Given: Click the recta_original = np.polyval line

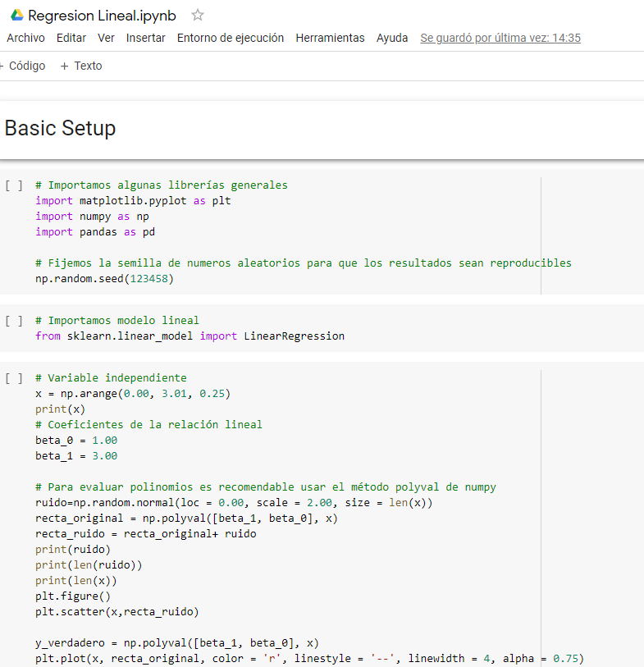Looking at the screenshot, I should pos(187,519).
